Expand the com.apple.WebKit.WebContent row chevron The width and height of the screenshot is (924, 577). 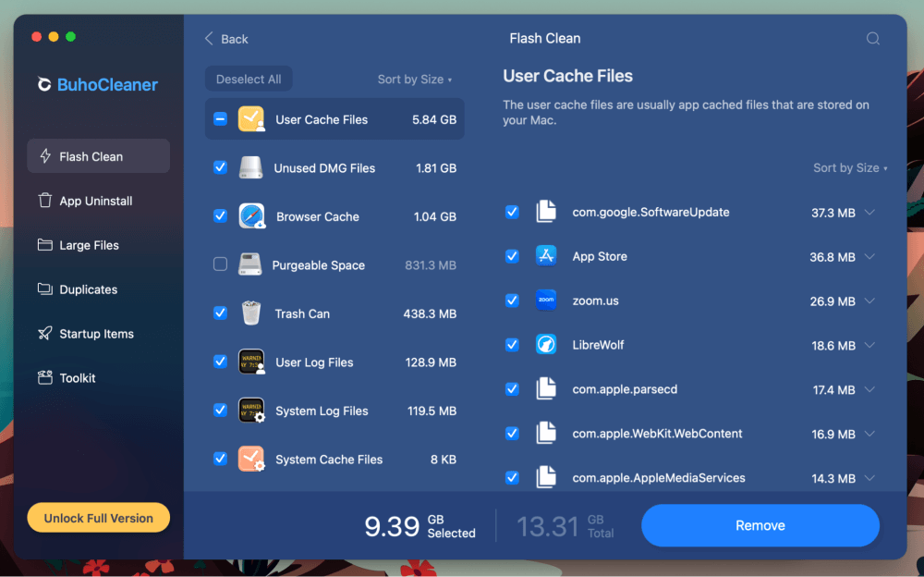pos(869,434)
